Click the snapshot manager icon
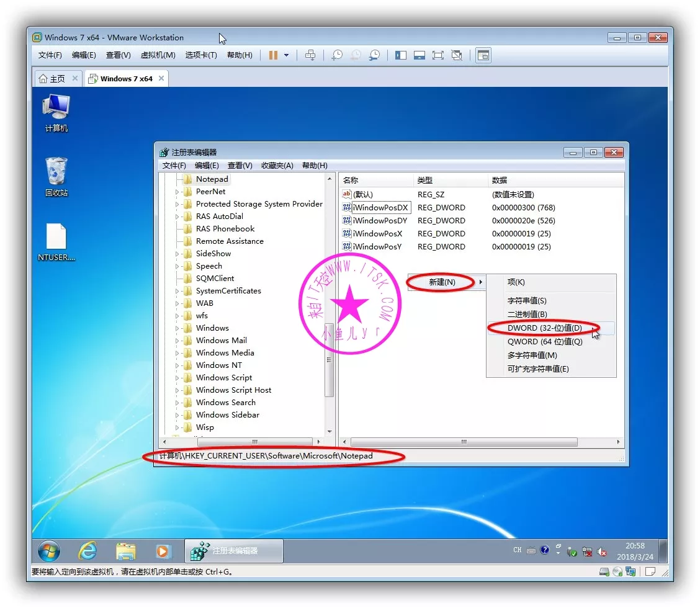 [374, 55]
